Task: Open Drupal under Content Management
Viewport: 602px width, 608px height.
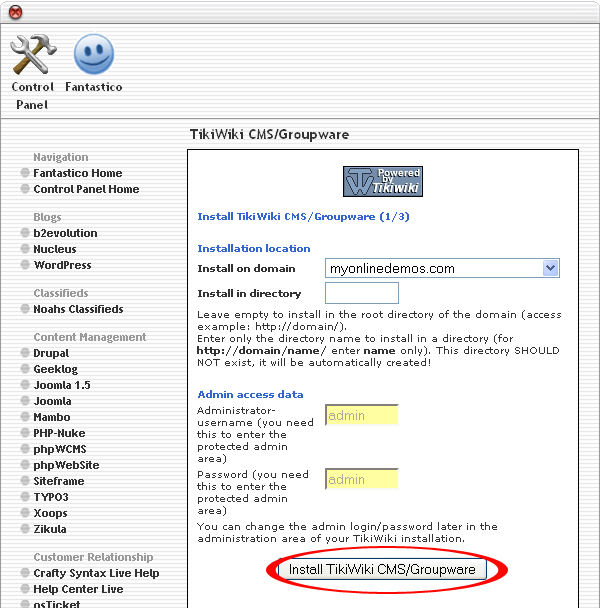Action: click(51, 353)
